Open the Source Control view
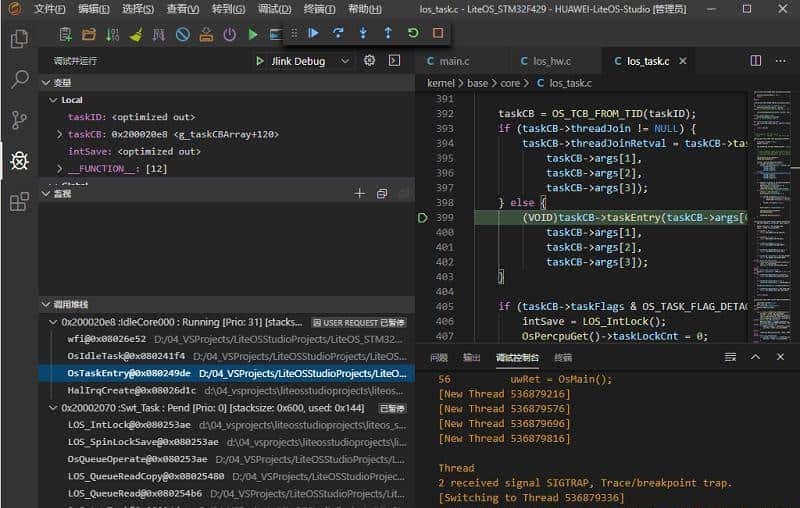Screen dimensions: 800x508 tap(19, 120)
